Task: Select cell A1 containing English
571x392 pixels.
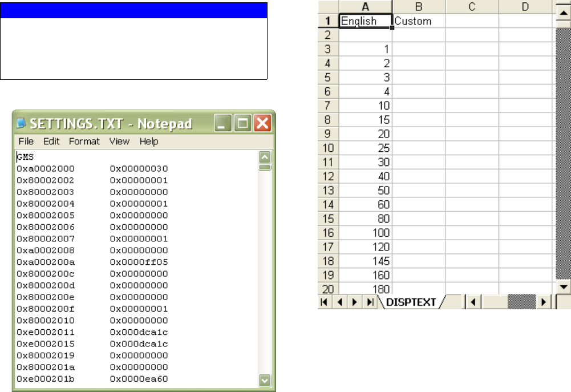Action: coord(365,21)
